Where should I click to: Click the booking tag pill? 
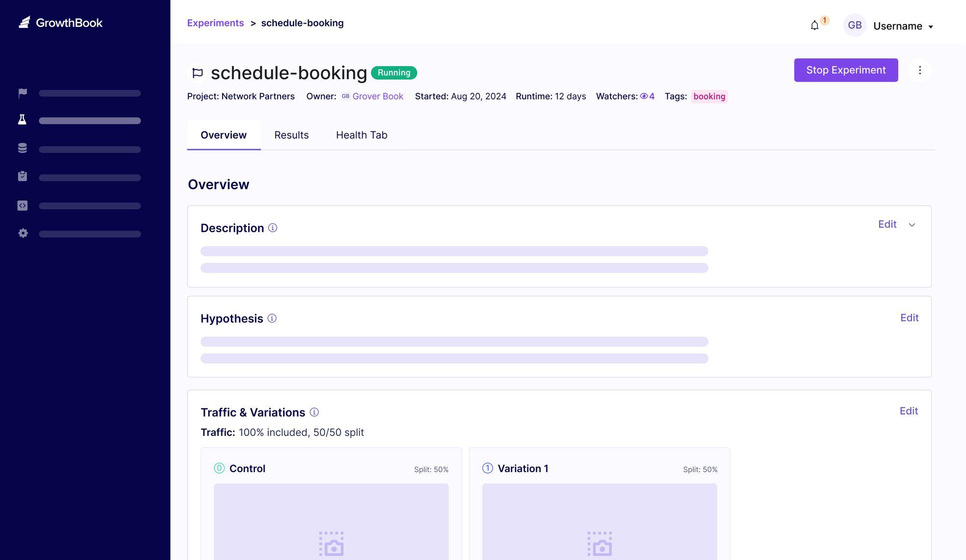709,97
